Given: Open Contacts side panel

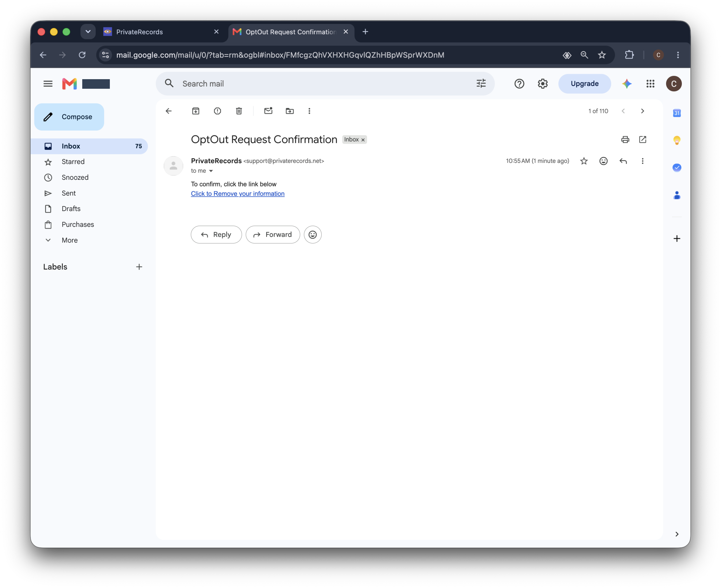Looking at the screenshot, I should (677, 195).
